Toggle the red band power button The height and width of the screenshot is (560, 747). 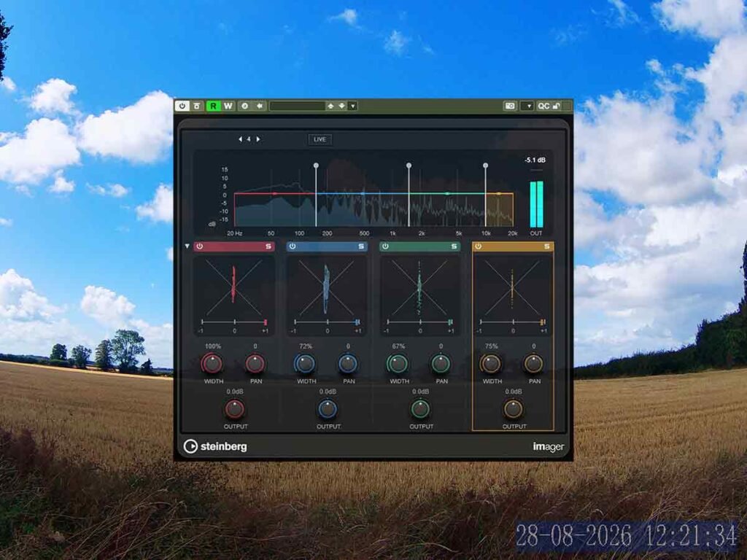(200, 246)
